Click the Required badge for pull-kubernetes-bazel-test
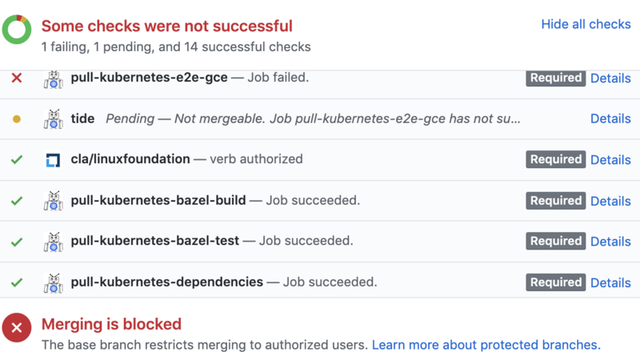The height and width of the screenshot is (364, 640). pyautogui.click(x=555, y=242)
